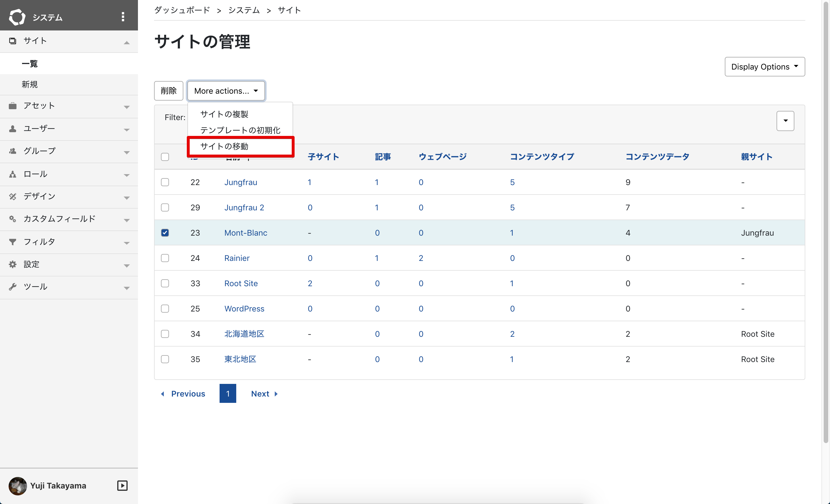Screen dimensions: 830x504
Task: Click the ロール hierarchy icon
Action: (13, 174)
